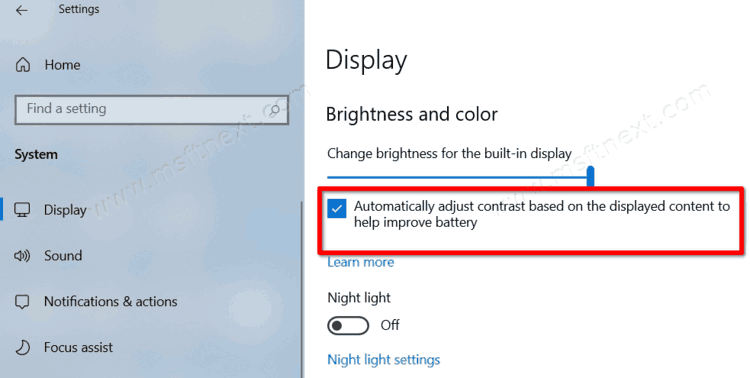The width and height of the screenshot is (750, 378).
Task: Select the Display monitor icon
Action: coord(22,210)
